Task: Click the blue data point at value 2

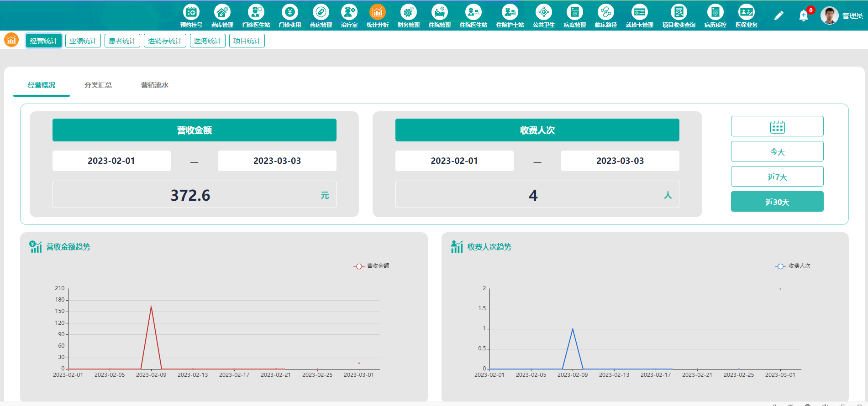Action: [x=780, y=289]
